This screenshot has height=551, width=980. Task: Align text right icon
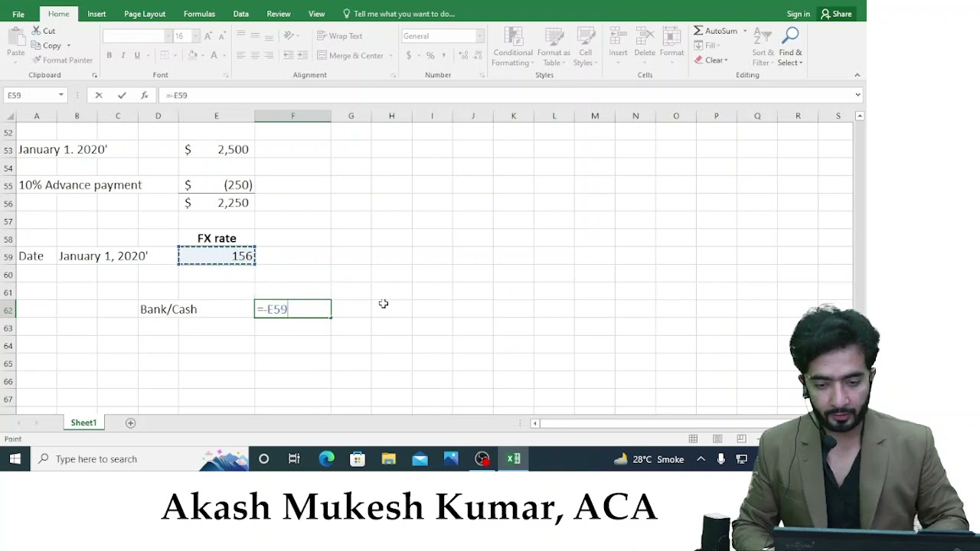pos(269,55)
